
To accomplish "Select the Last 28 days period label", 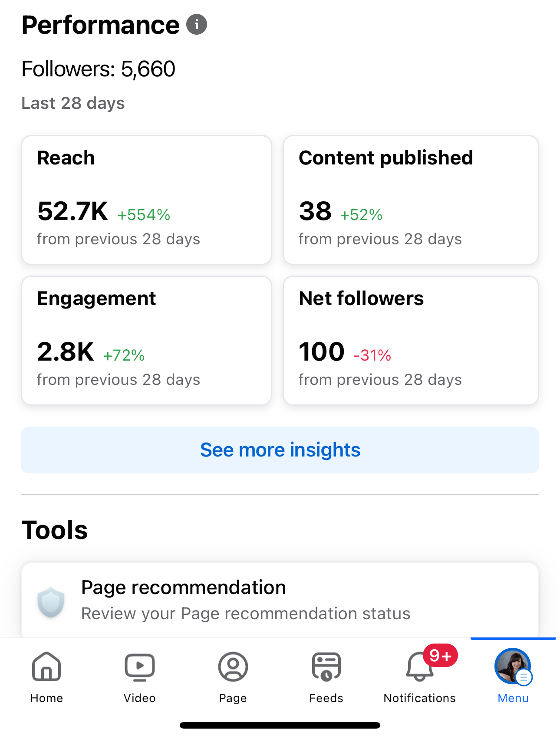I will pos(73,103).
